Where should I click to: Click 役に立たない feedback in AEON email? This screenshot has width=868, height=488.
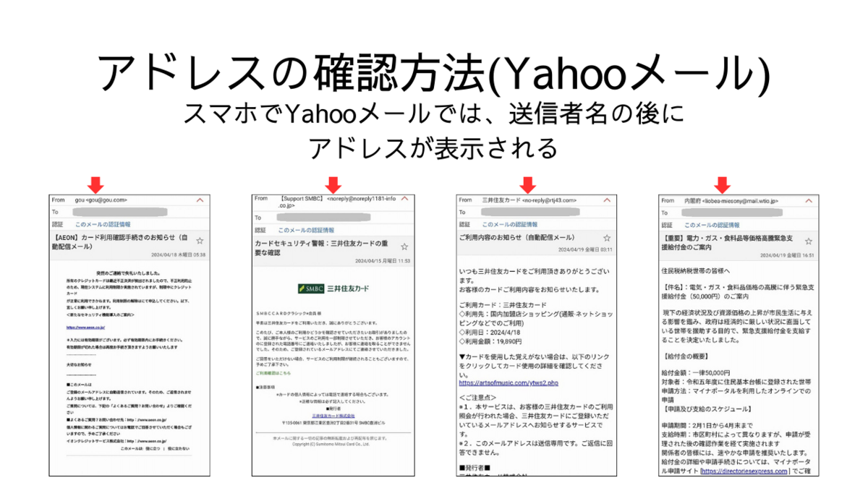pos(179,448)
